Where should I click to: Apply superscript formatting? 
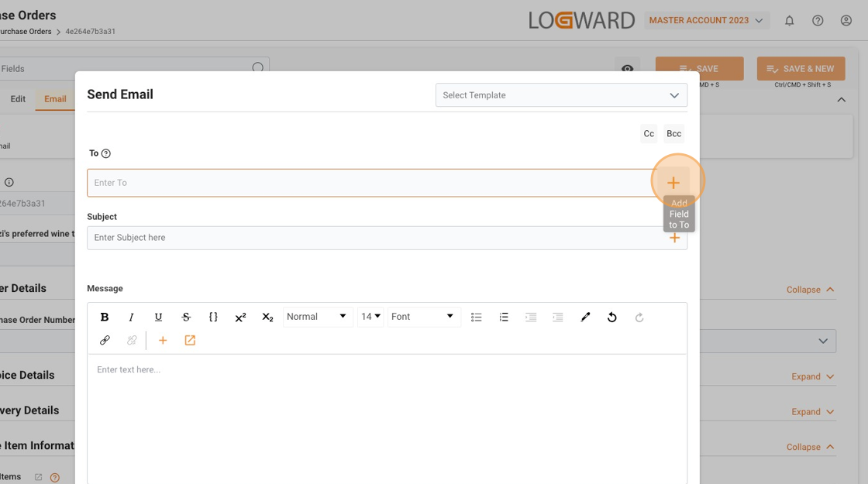pos(240,317)
